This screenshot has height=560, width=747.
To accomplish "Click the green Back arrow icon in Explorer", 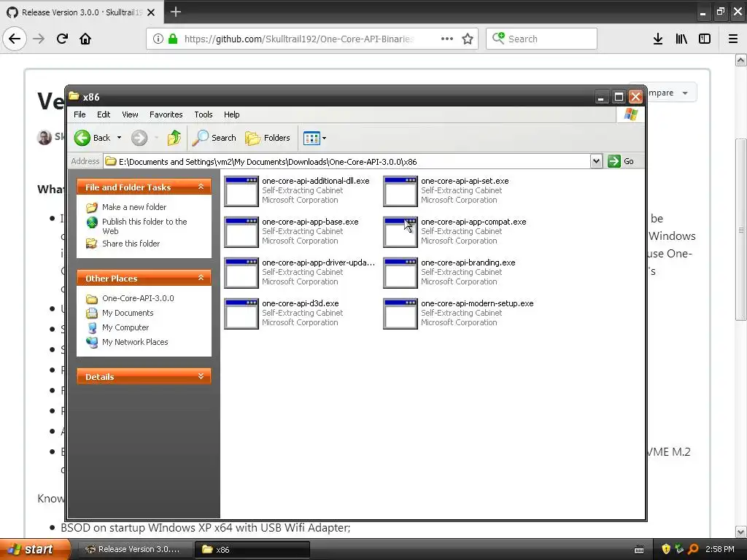I will point(82,138).
